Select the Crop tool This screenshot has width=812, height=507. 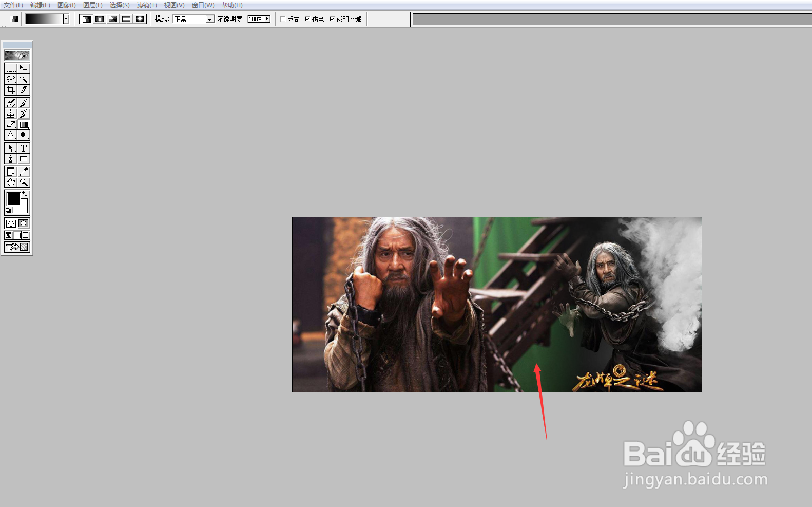click(x=11, y=90)
